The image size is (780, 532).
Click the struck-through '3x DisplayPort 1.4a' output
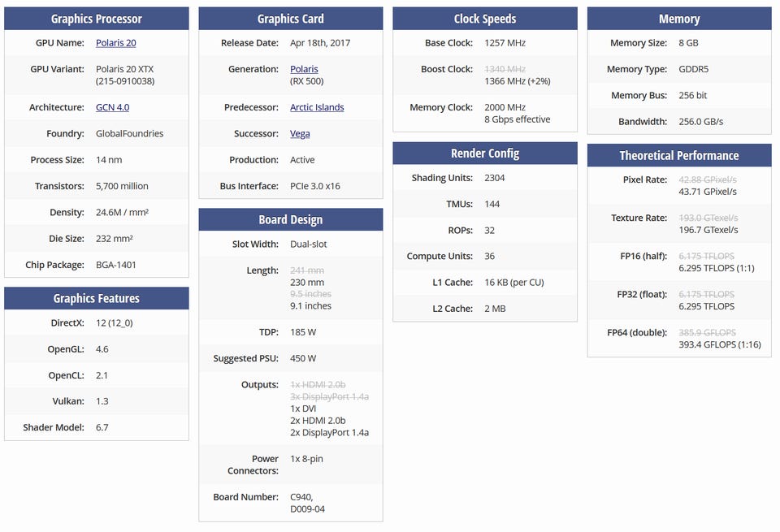(x=329, y=396)
